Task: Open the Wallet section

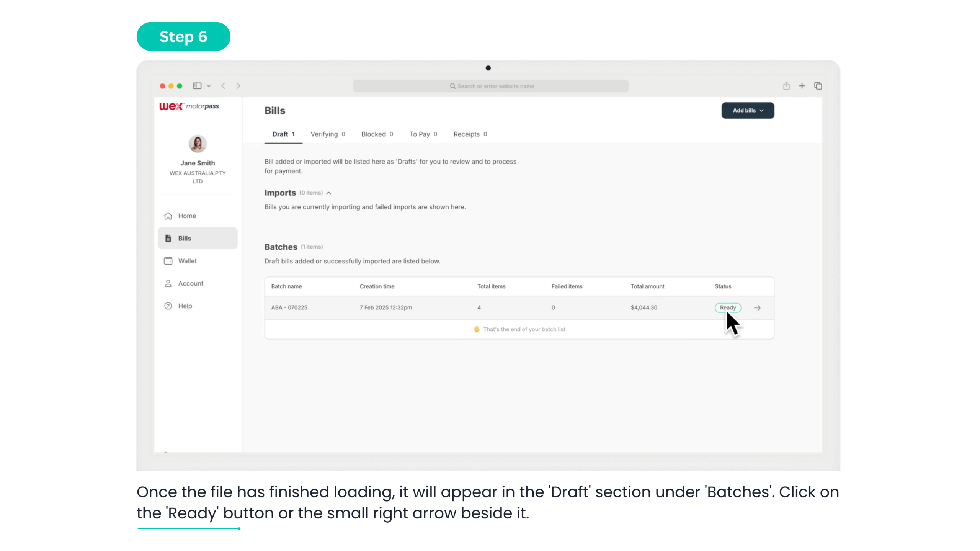Action: coord(187,261)
